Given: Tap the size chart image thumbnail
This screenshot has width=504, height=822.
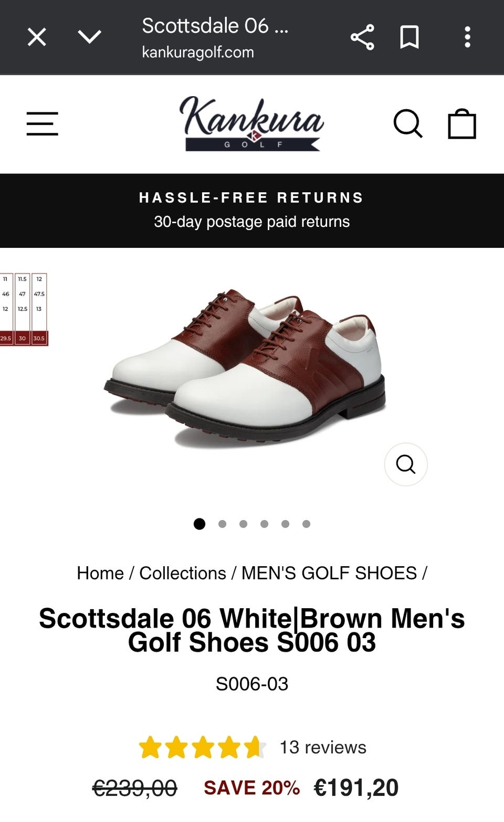Looking at the screenshot, I should (24, 309).
